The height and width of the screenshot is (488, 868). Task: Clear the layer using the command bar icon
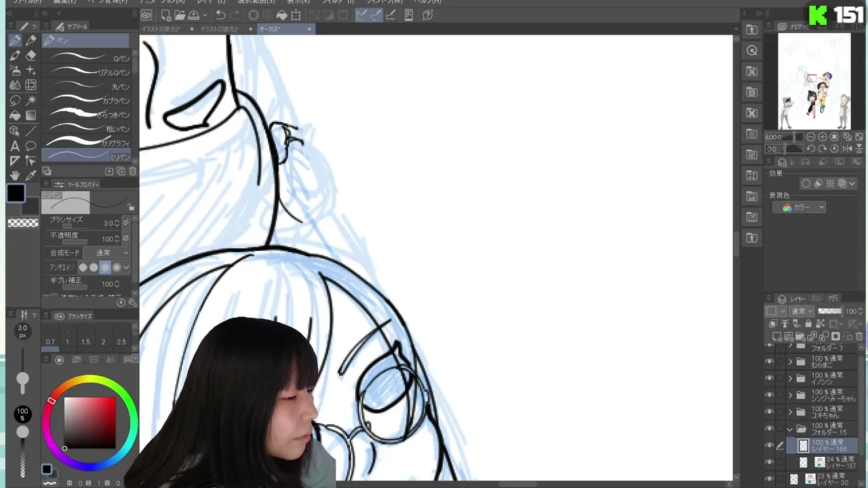coord(254,15)
